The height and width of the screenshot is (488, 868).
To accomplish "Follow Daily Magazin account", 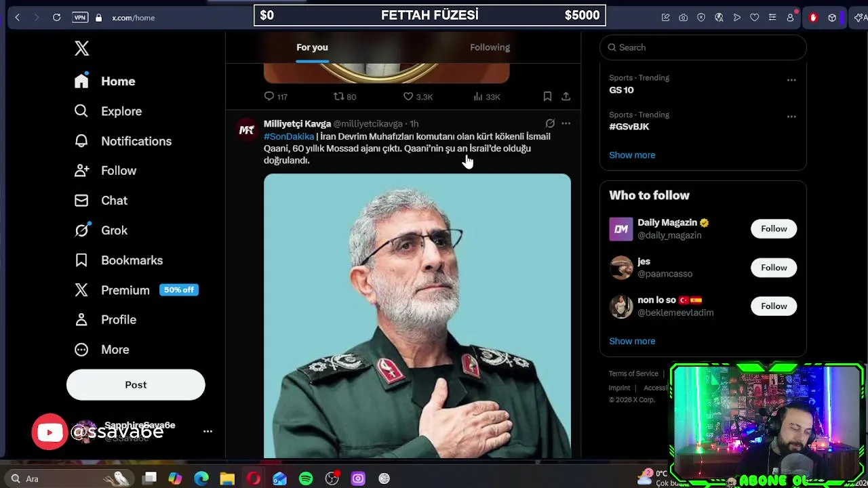I will coord(774,229).
